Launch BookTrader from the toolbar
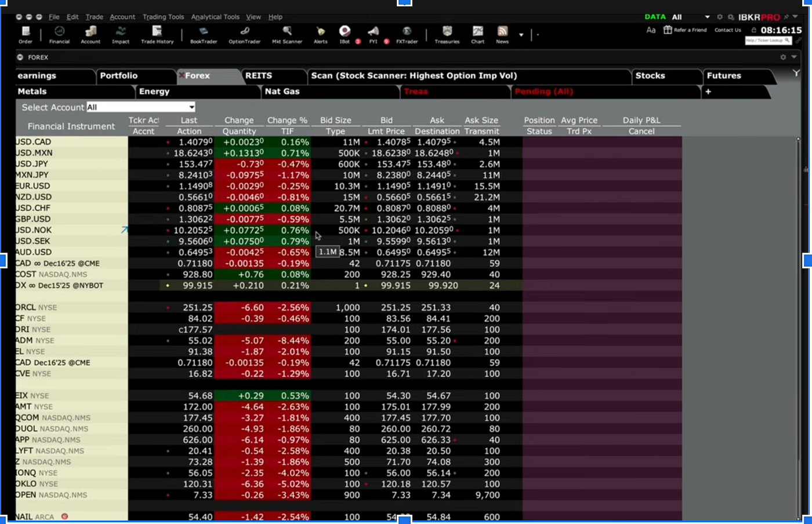The image size is (812, 524). (204, 34)
